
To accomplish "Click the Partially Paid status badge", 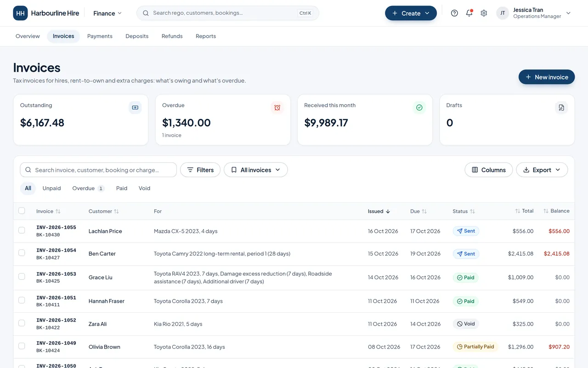I will [x=475, y=347].
